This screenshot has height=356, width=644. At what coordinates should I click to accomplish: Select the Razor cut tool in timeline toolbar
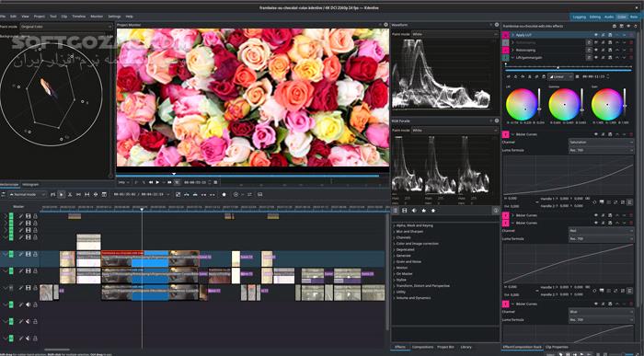point(70,194)
